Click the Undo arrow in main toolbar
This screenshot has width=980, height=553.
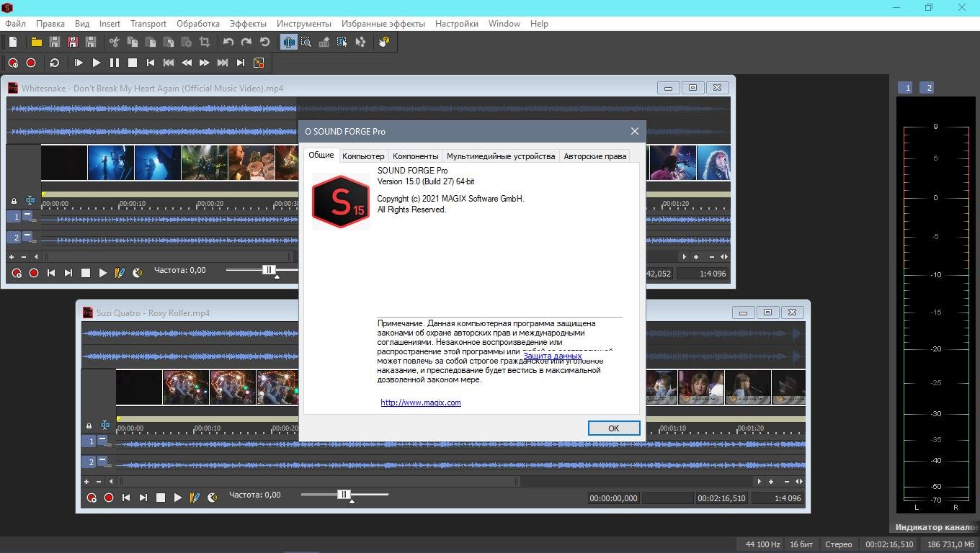point(228,42)
